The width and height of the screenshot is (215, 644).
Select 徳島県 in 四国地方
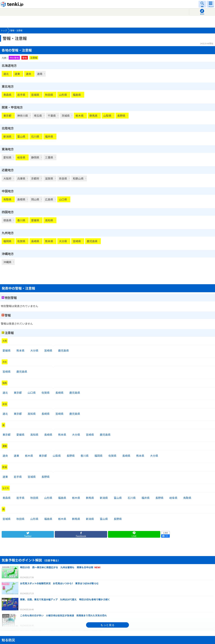(x=8, y=220)
